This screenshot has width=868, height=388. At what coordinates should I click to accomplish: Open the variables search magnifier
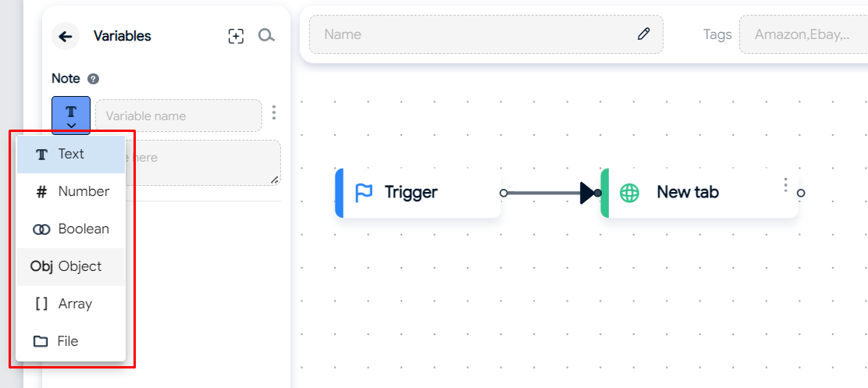pyautogui.click(x=266, y=36)
